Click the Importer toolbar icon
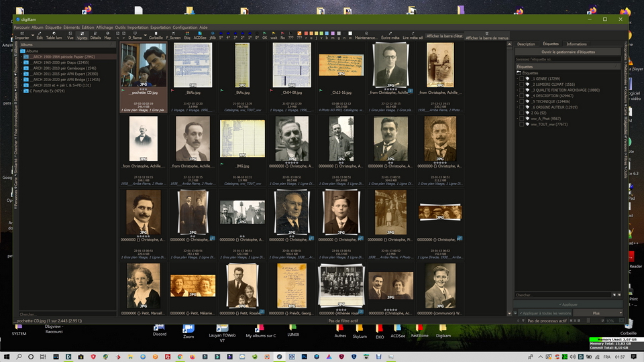Image resolution: width=644 pixels, height=362 pixels. [21, 35]
